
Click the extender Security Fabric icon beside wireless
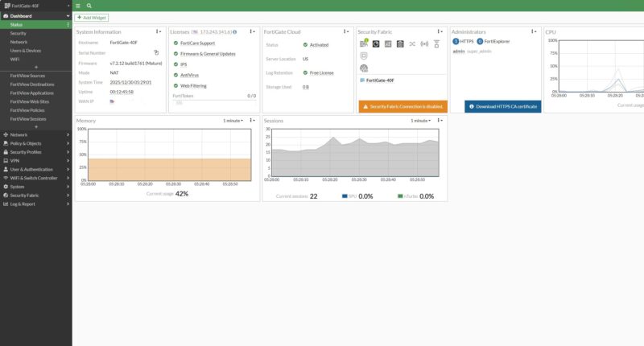tap(436, 44)
